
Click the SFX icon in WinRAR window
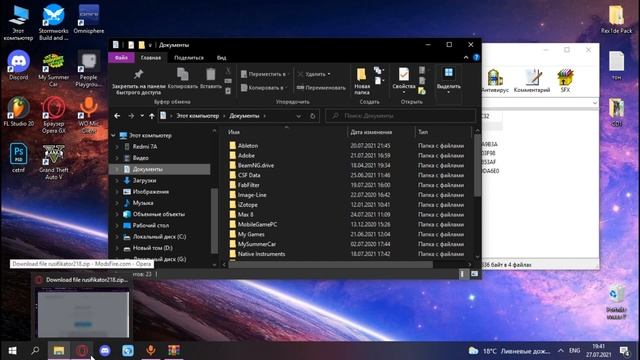point(565,77)
